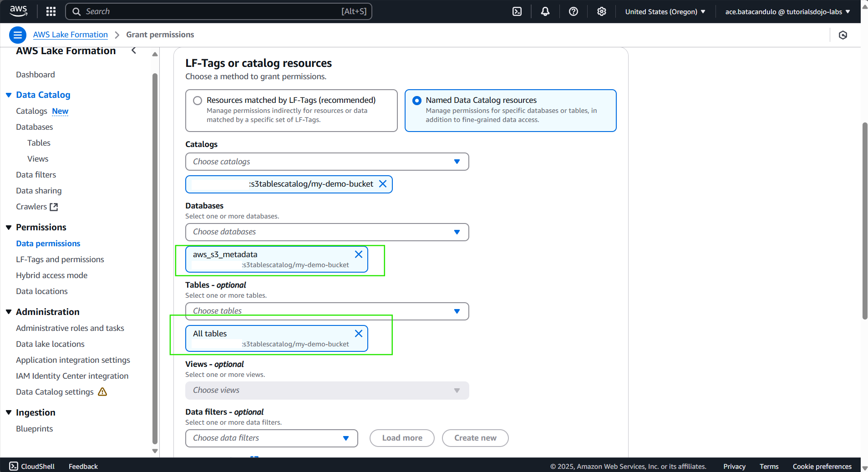Open Databases in the sidebar

click(35, 127)
